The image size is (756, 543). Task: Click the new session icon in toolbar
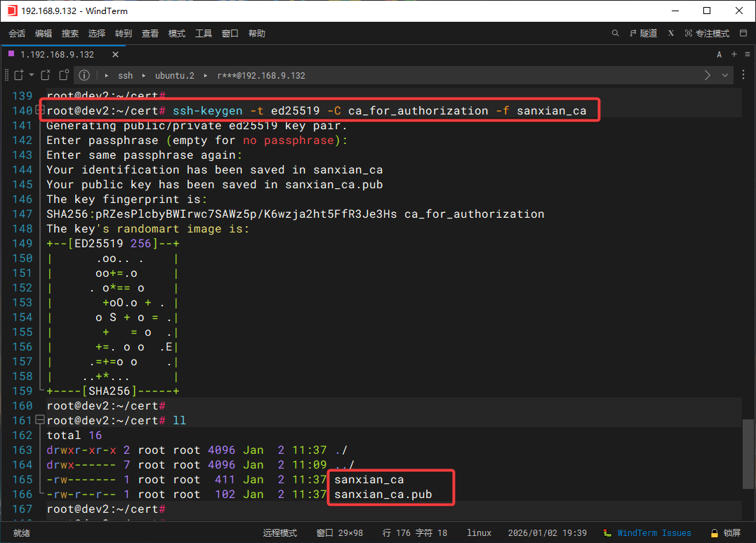click(18, 75)
